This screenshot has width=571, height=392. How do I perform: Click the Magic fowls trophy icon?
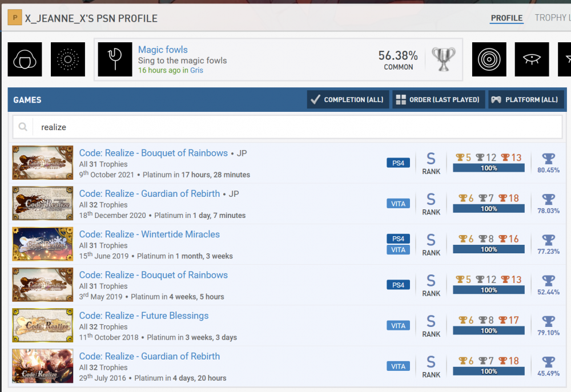tap(115, 59)
